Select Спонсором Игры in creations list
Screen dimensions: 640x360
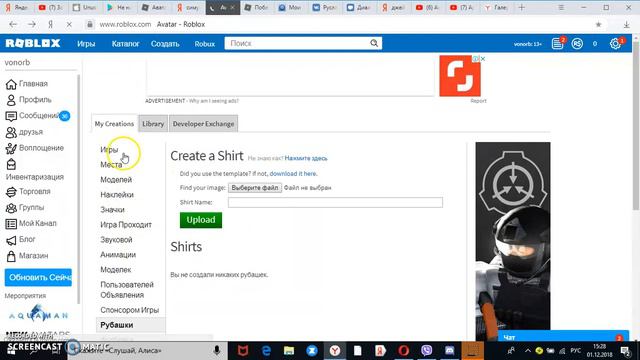pyautogui.click(x=129, y=310)
